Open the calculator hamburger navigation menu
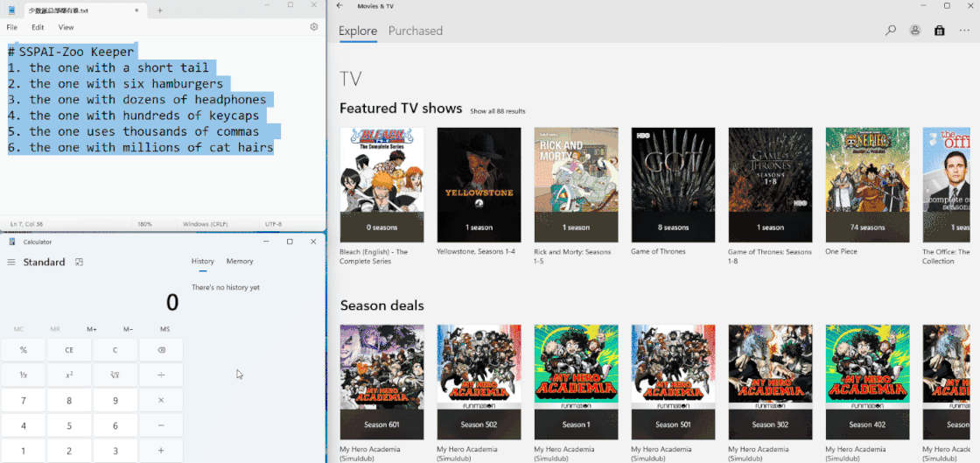 click(11, 263)
